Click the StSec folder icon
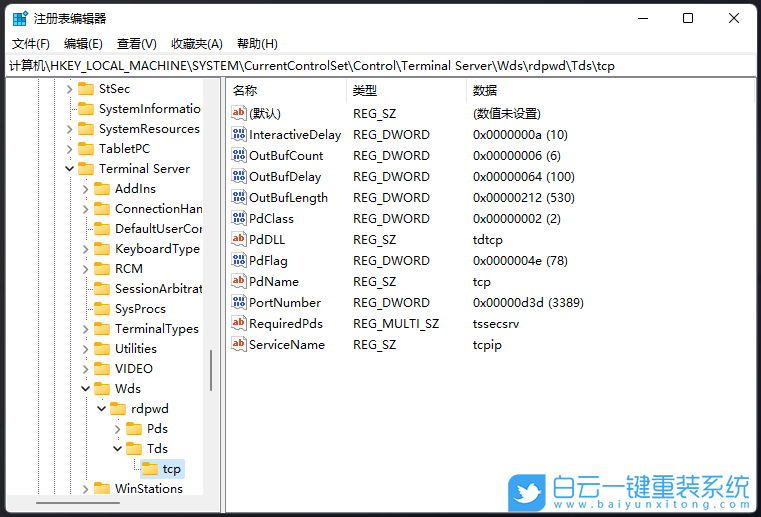This screenshot has height=517, width=761. pos(86,89)
